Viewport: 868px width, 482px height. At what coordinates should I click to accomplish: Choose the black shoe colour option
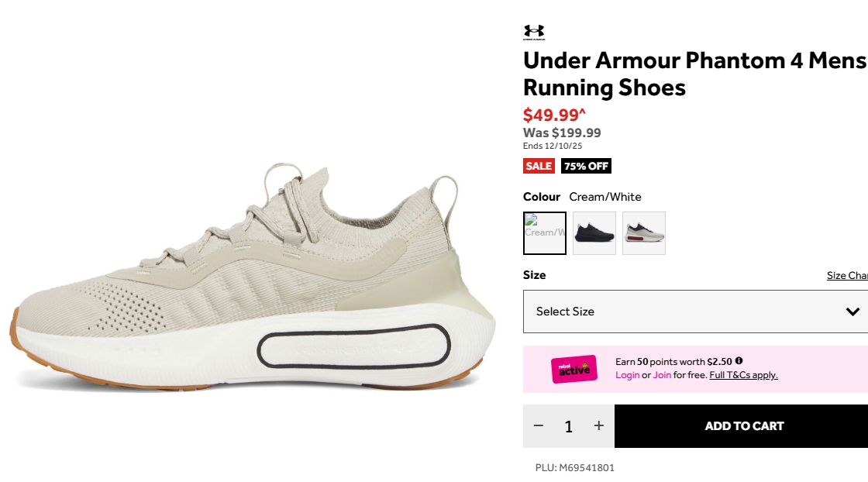[594, 233]
